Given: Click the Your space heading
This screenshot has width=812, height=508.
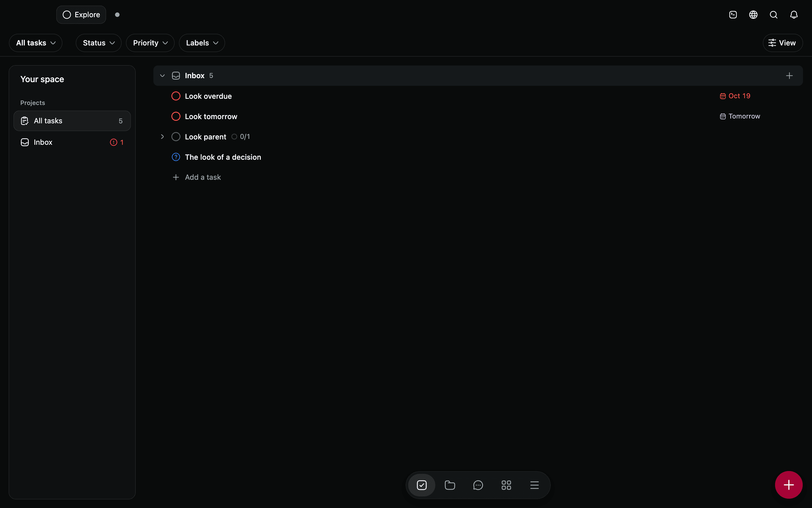Looking at the screenshot, I should pyautogui.click(x=42, y=79).
